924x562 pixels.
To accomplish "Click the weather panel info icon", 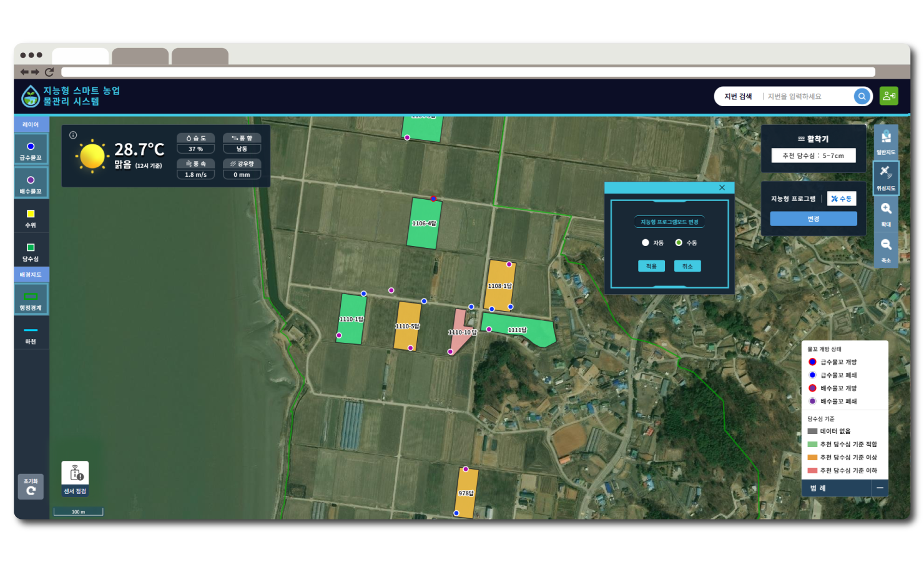I will pyautogui.click(x=73, y=135).
